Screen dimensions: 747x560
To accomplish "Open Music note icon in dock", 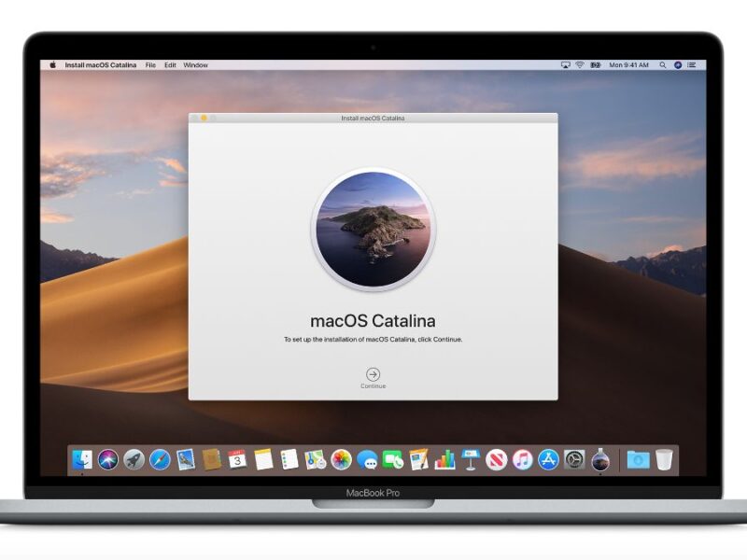I will pyautogui.click(x=522, y=460).
